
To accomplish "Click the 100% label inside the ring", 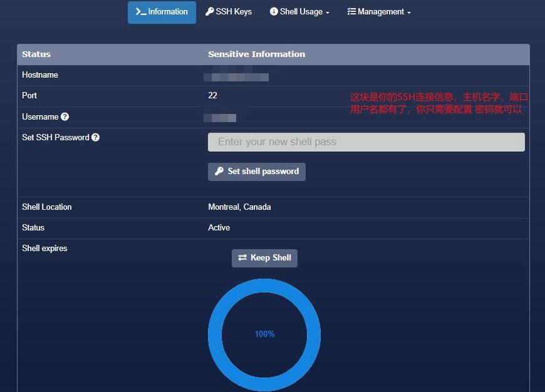I will tap(264, 334).
